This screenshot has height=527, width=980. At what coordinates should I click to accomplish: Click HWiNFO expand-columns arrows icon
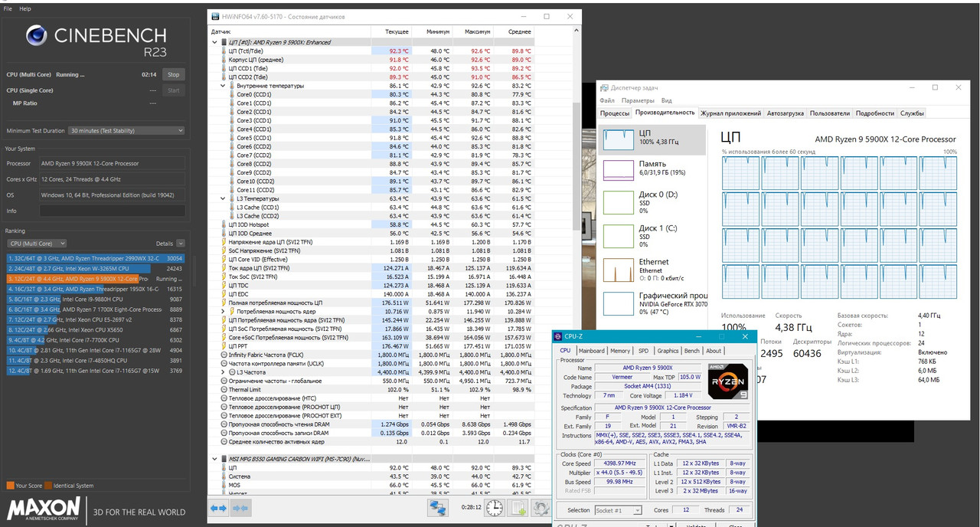[218, 508]
